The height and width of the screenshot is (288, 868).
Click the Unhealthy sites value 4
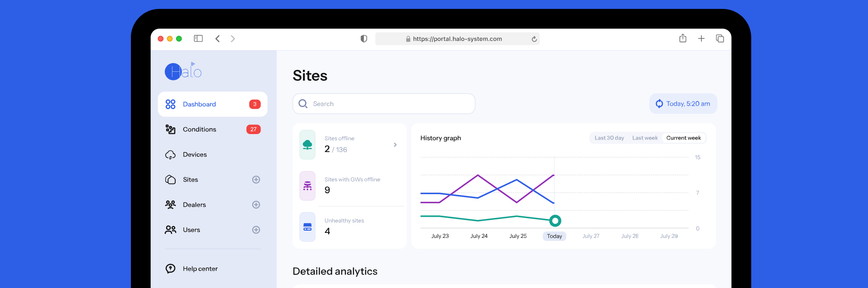pos(327,232)
